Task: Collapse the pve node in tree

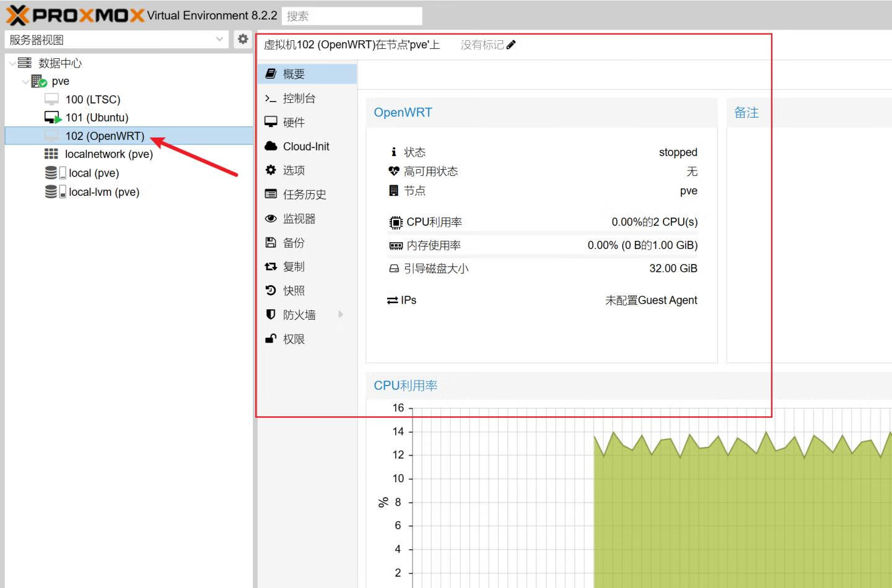Action: click(x=25, y=81)
